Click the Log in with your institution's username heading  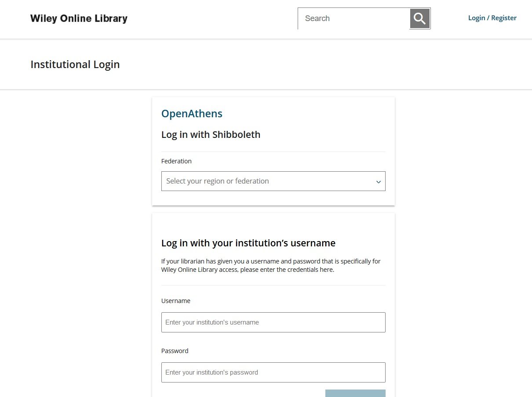point(248,243)
